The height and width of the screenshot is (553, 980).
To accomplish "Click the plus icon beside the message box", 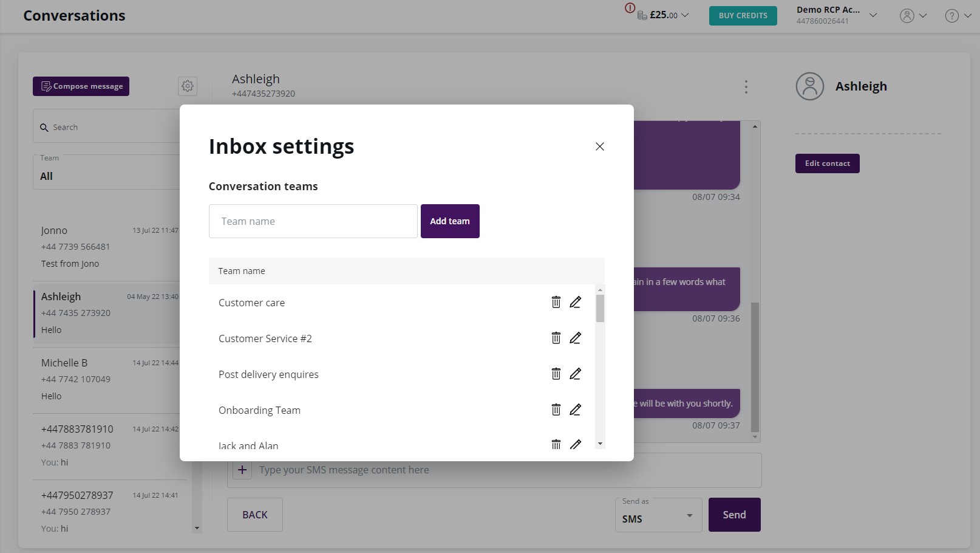I will tap(242, 469).
